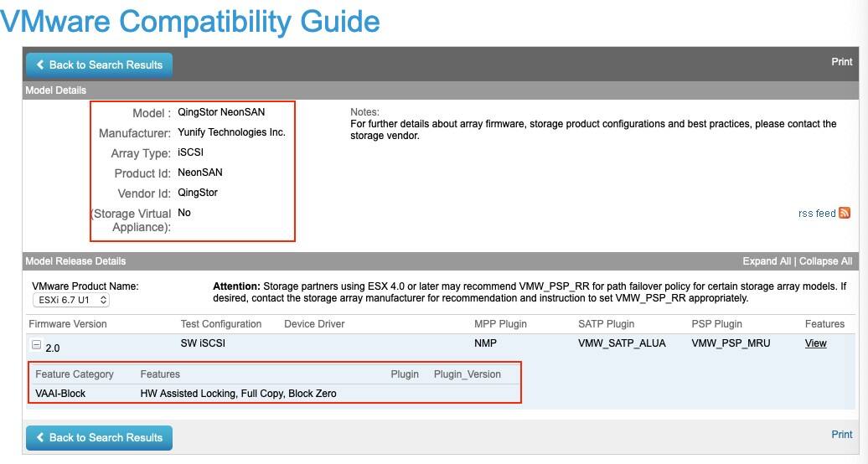Image resolution: width=868 pixels, height=464 pixels.
Task: Click Collapse All in Model Release Details
Action: 825,261
